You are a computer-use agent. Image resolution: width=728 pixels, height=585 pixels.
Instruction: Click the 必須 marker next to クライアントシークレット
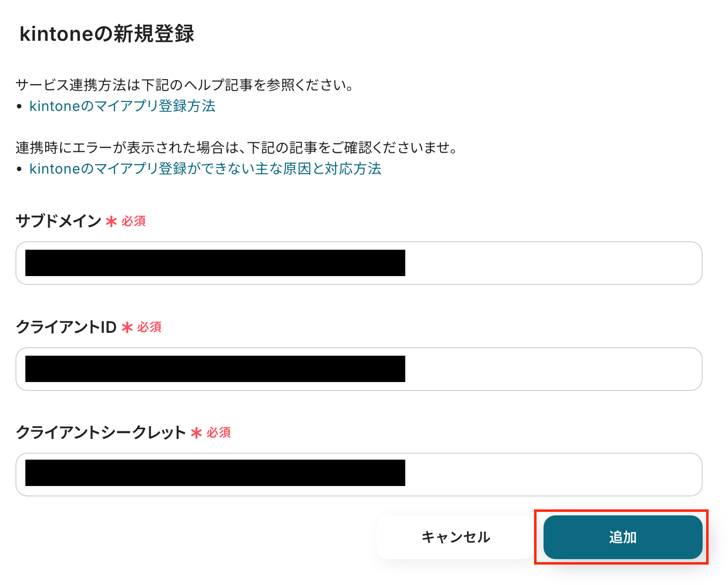click(x=219, y=433)
